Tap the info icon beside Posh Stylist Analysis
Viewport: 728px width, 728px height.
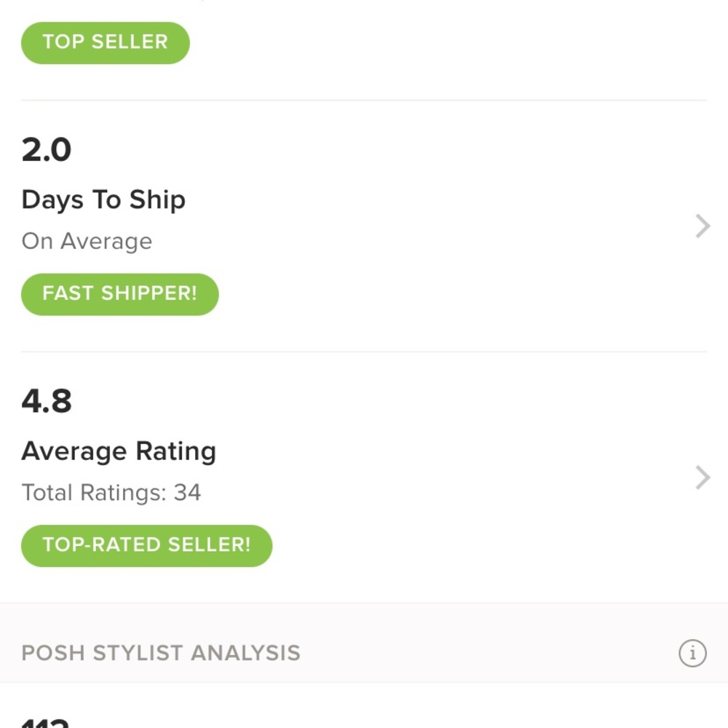692,653
